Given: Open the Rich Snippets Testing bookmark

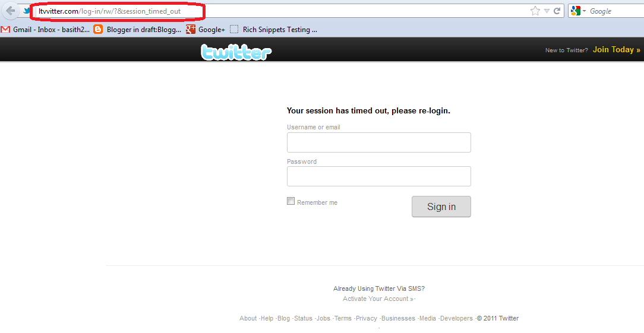Looking at the screenshot, I should (273, 30).
